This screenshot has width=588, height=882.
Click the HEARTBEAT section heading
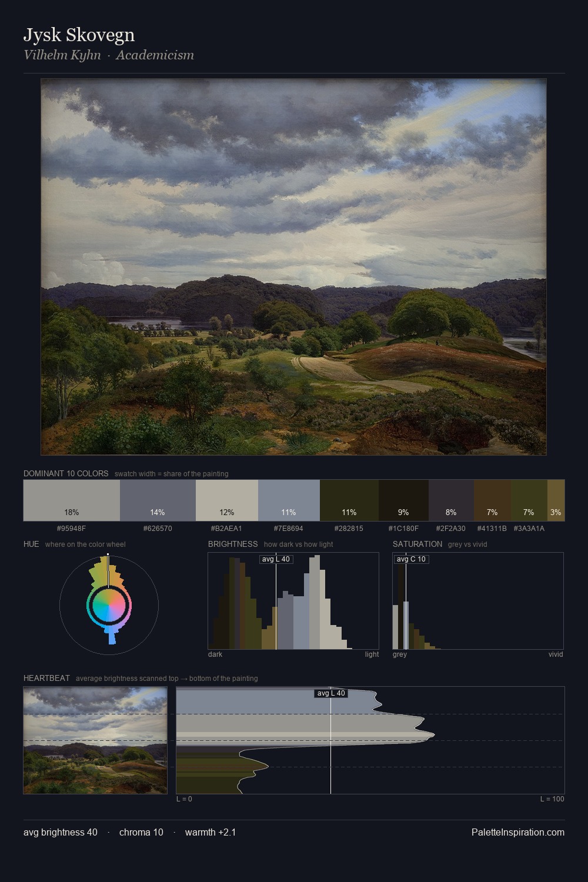[x=46, y=678]
